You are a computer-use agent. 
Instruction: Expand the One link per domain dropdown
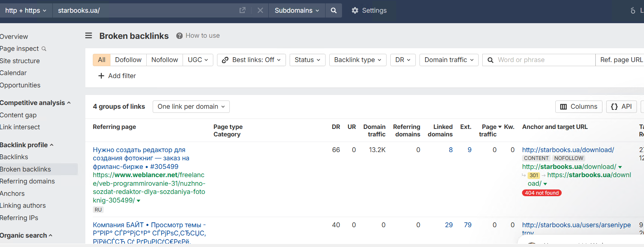(x=191, y=106)
